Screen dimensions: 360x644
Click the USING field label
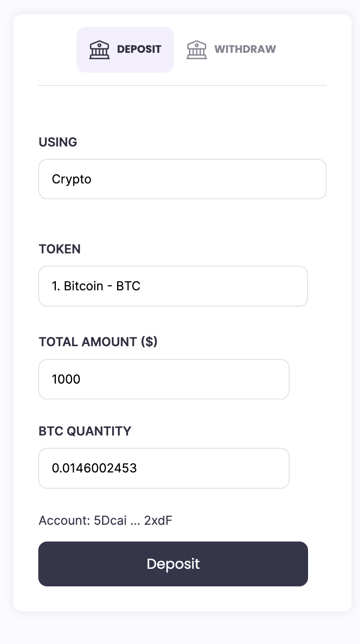pos(58,142)
